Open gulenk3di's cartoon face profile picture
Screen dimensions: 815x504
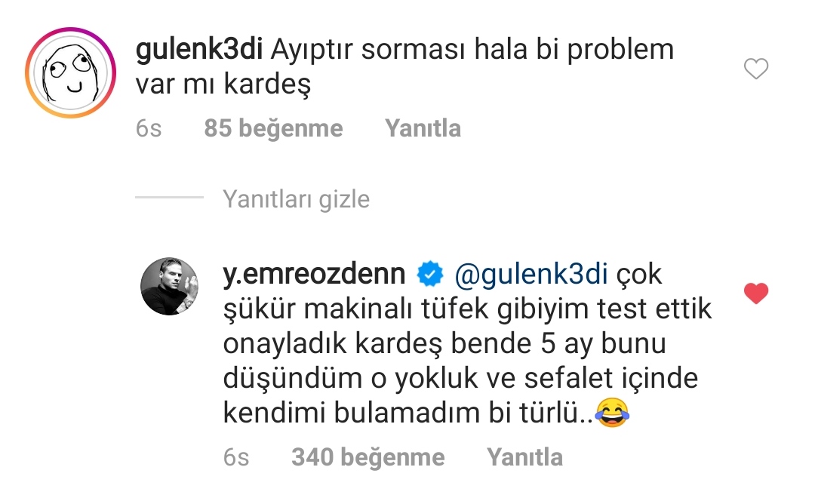click(71, 72)
